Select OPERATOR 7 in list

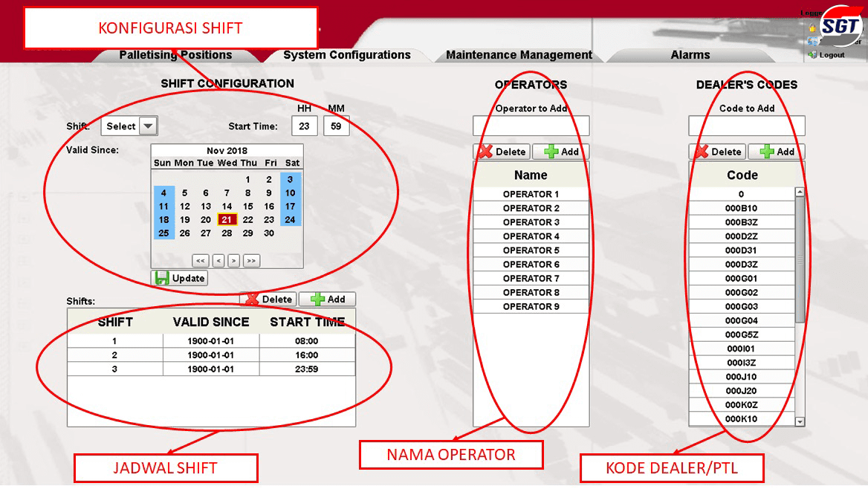coord(531,279)
